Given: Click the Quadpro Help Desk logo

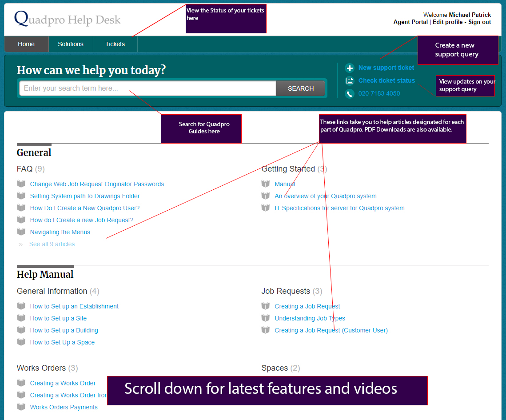Looking at the screenshot, I should [67, 19].
